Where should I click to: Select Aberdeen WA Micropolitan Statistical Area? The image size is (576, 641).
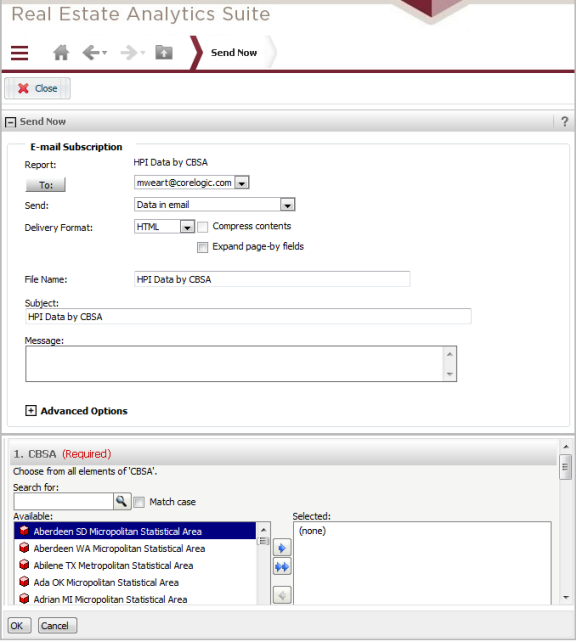[135, 548]
